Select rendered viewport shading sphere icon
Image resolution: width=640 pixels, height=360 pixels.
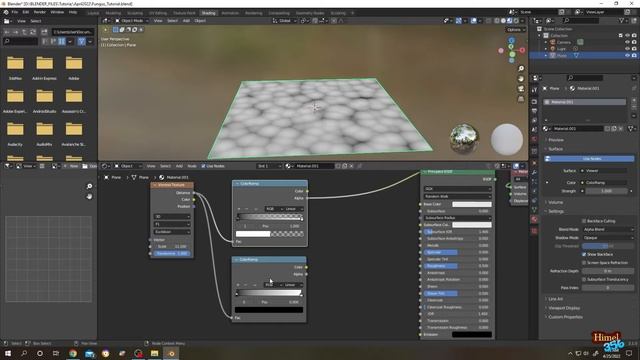tap(516, 20)
